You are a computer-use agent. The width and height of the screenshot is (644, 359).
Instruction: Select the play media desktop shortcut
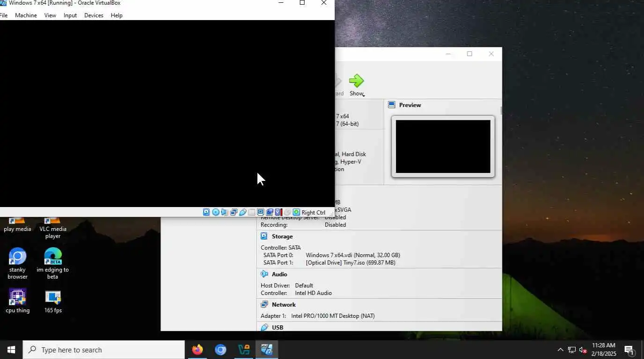point(17,225)
